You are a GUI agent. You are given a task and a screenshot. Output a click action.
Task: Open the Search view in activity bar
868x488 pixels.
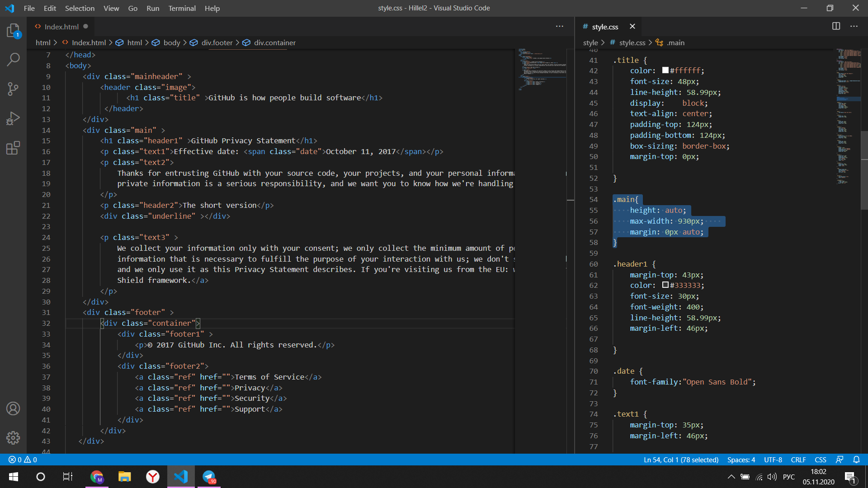(13, 59)
